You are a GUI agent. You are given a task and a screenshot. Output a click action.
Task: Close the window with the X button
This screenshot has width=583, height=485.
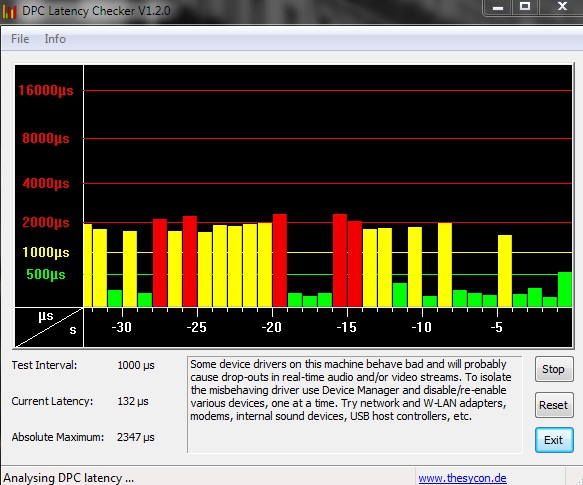pos(561,7)
